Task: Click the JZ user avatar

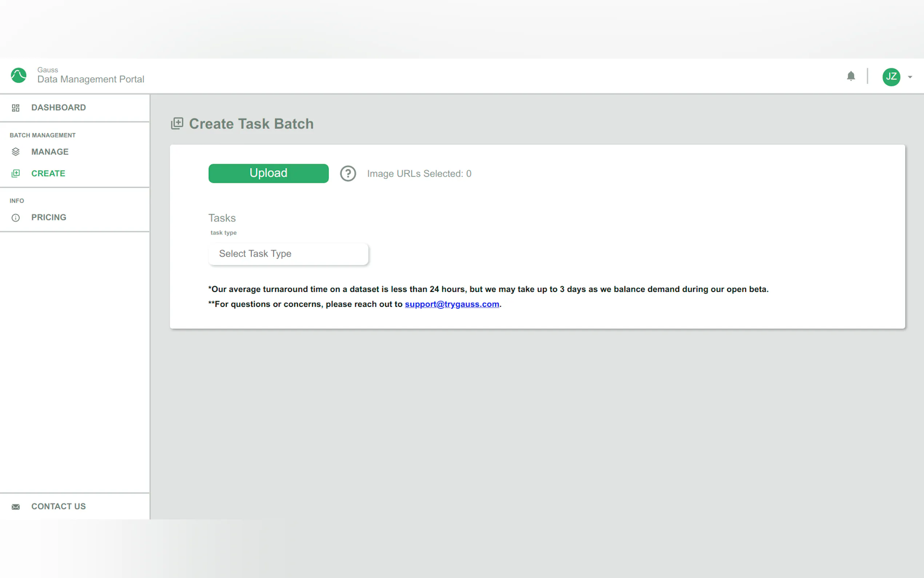Action: (x=891, y=76)
